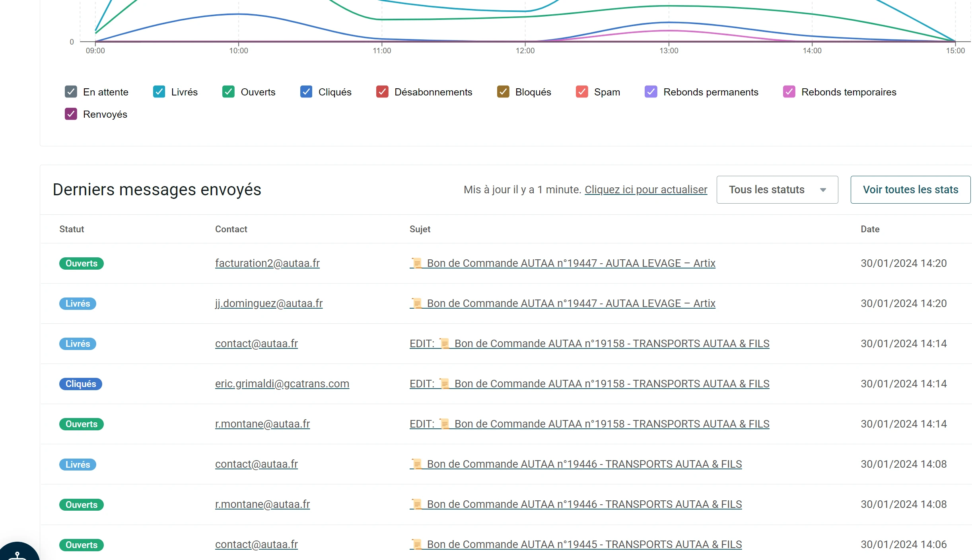The width and height of the screenshot is (972, 560).
Task: Click the document icon beside Bon de Commande n°19445
Action: (417, 544)
